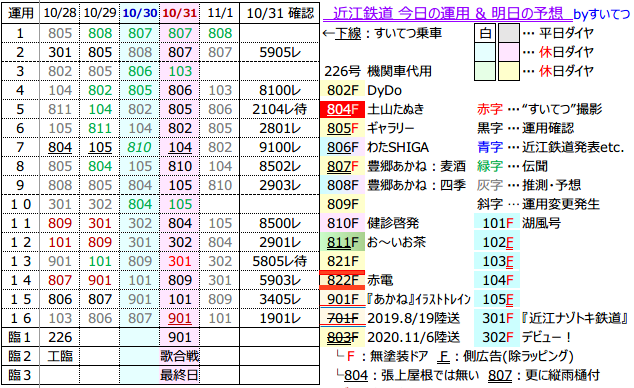
Task: Select the 802F DyDo legend entry
Action: pyautogui.click(x=342, y=90)
